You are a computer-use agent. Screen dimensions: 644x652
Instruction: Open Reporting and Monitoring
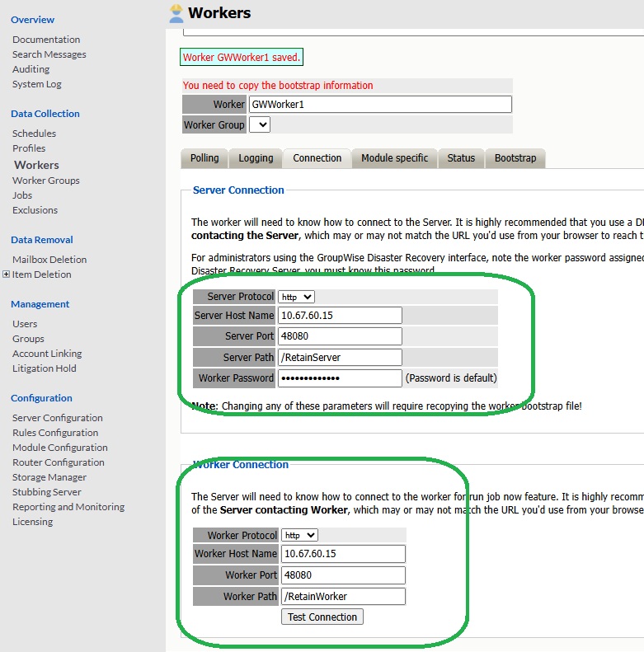pos(68,507)
